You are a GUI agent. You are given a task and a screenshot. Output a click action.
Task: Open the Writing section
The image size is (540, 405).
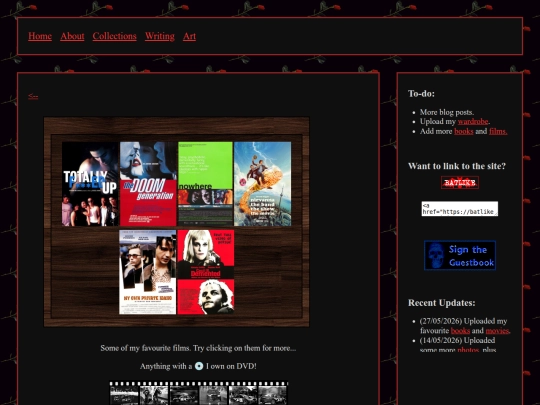(x=160, y=36)
